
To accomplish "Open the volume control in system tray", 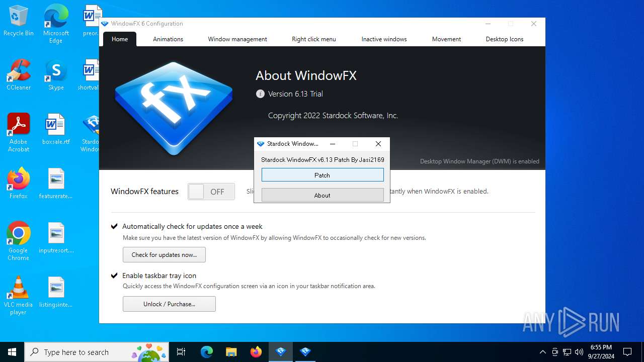I will tap(579, 352).
